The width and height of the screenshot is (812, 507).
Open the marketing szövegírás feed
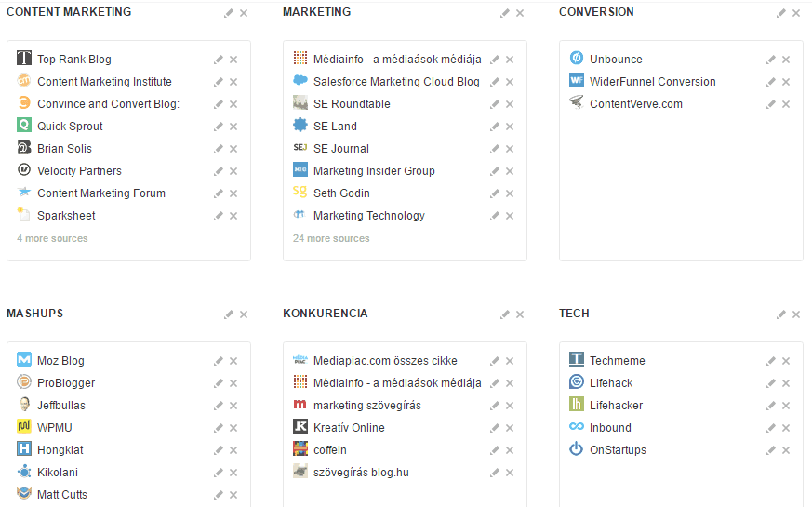click(x=367, y=406)
